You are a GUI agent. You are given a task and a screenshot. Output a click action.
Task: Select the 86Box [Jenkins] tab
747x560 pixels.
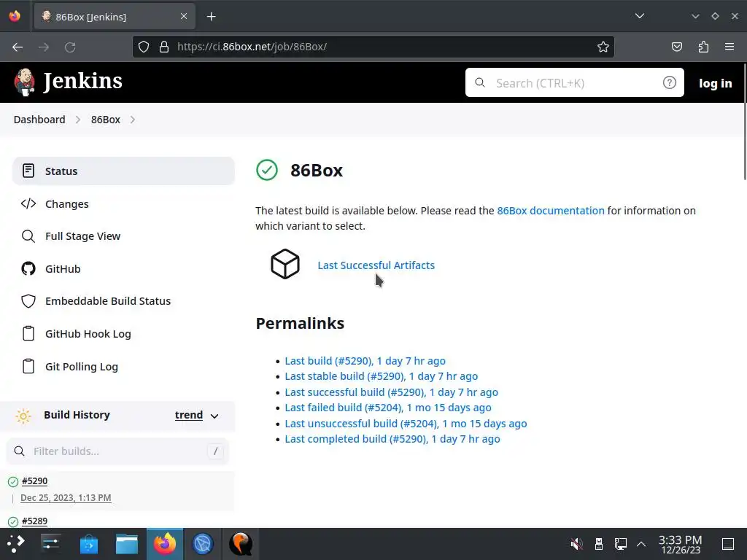[115, 17]
